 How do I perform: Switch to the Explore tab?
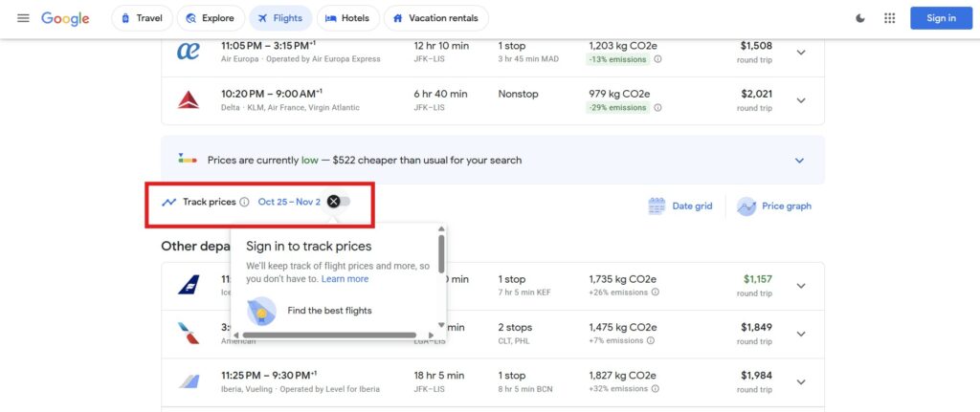click(208, 18)
